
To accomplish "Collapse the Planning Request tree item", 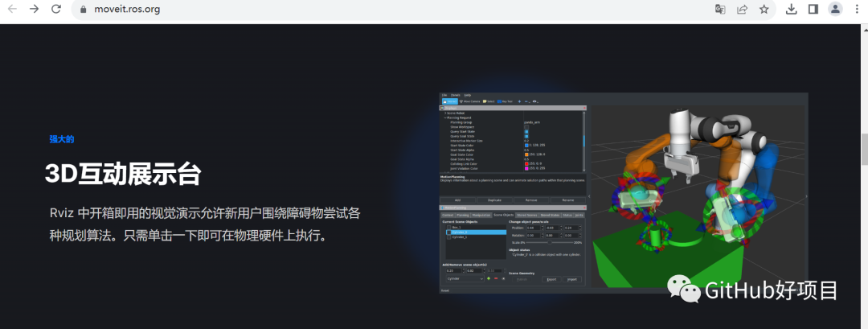I will (445, 118).
